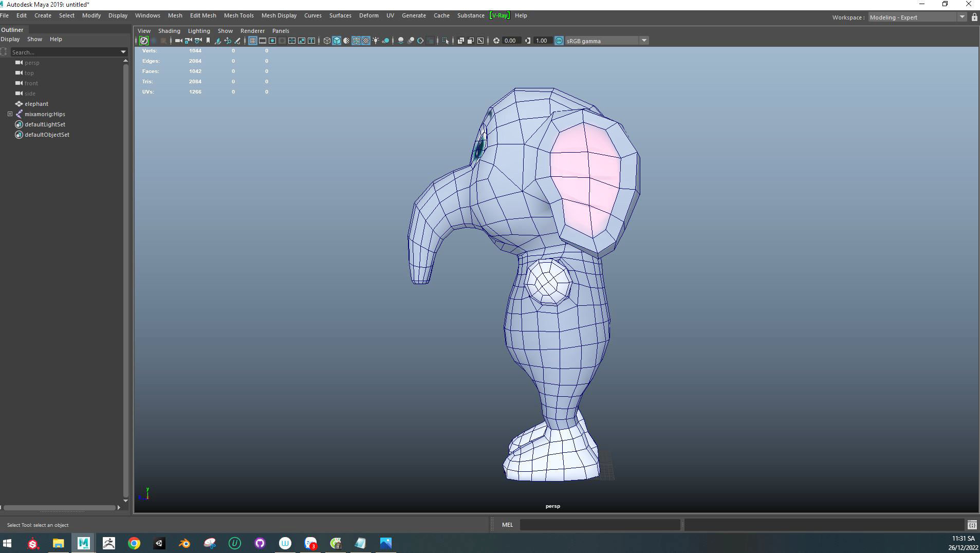Toggle Multisample Anti-aliasing icon
This screenshot has height=553, width=980.
point(420,41)
